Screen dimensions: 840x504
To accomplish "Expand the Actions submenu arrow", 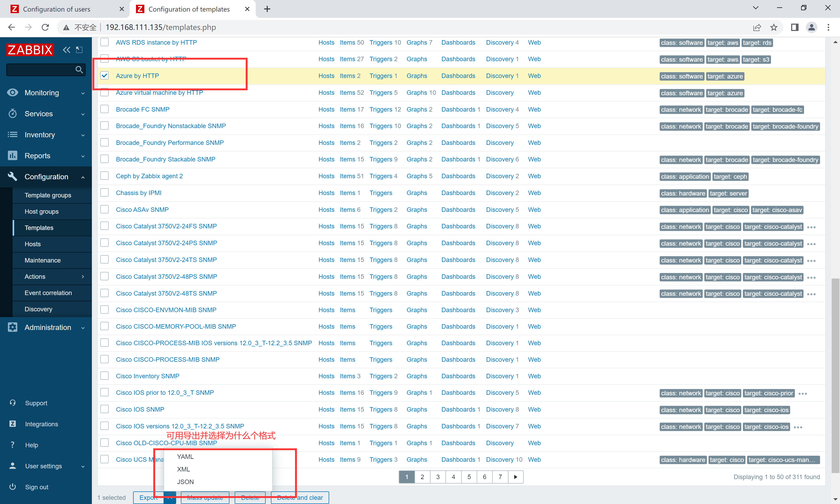I will click(x=83, y=276).
